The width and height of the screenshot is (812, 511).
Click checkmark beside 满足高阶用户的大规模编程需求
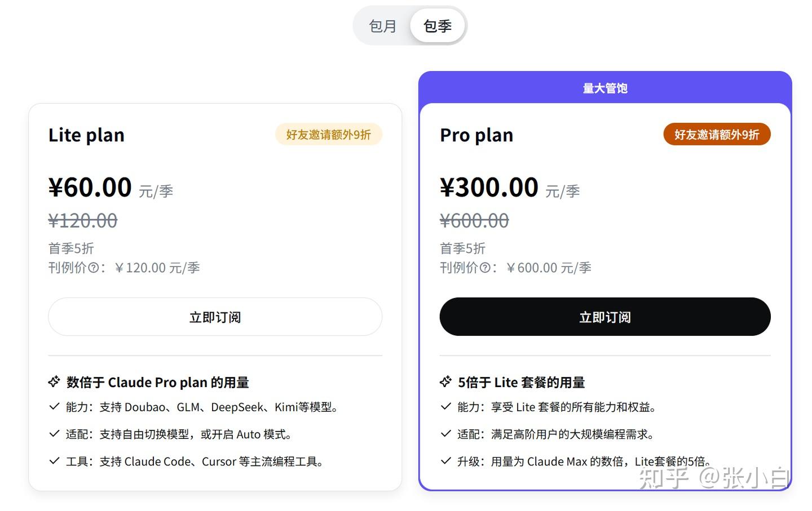click(x=445, y=434)
